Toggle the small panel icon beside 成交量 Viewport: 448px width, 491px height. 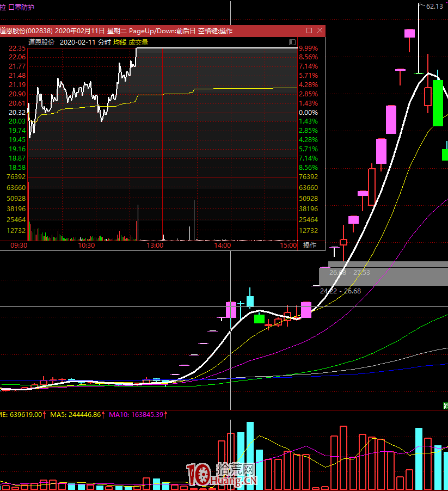click(x=292, y=42)
